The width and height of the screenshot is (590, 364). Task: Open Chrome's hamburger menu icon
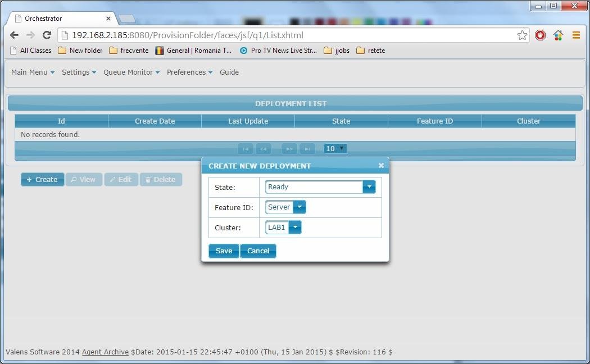coord(576,35)
